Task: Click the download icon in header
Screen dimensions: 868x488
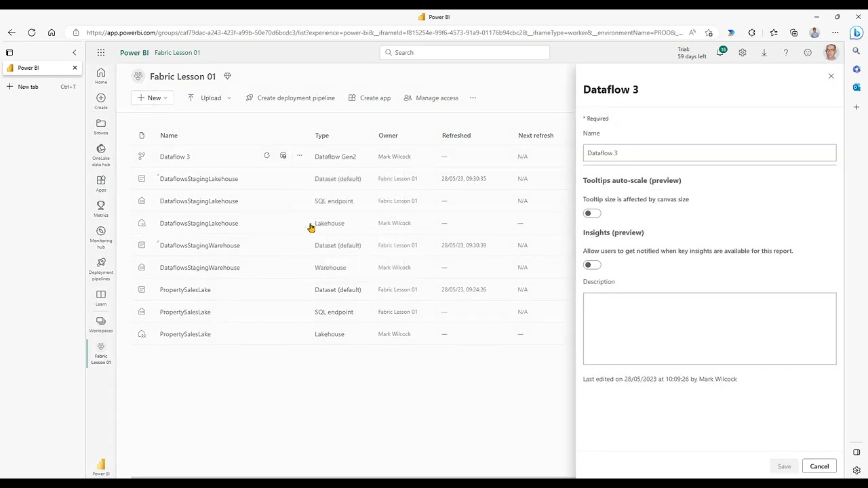Action: [x=764, y=52]
